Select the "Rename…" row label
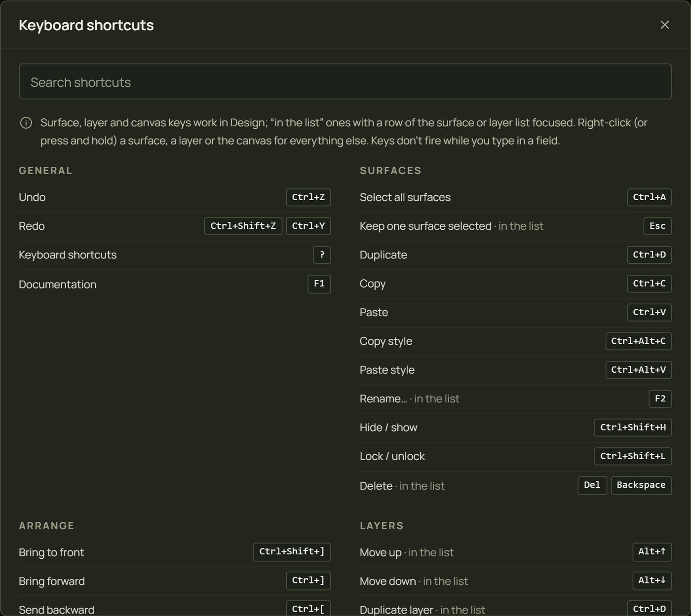Screen dimensions: 691x616 point(384,399)
